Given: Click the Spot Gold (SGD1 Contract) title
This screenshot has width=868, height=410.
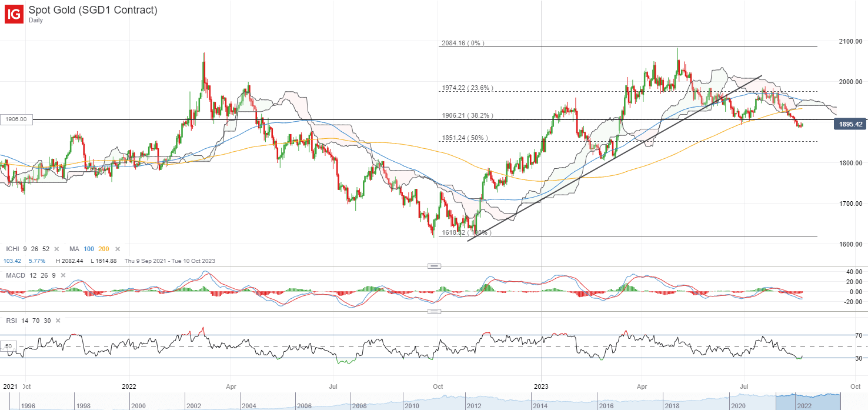Looking at the screenshot, I should pyautogui.click(x=93, y=10).
